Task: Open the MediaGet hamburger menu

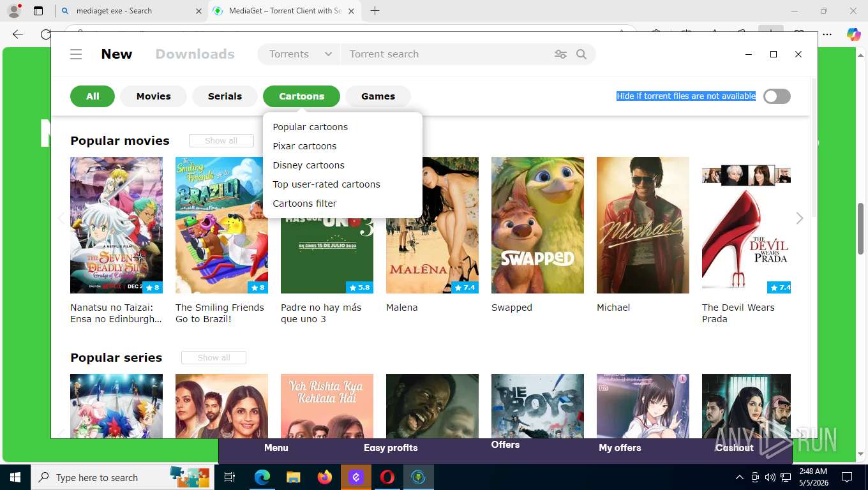Action: pos(76,54)
